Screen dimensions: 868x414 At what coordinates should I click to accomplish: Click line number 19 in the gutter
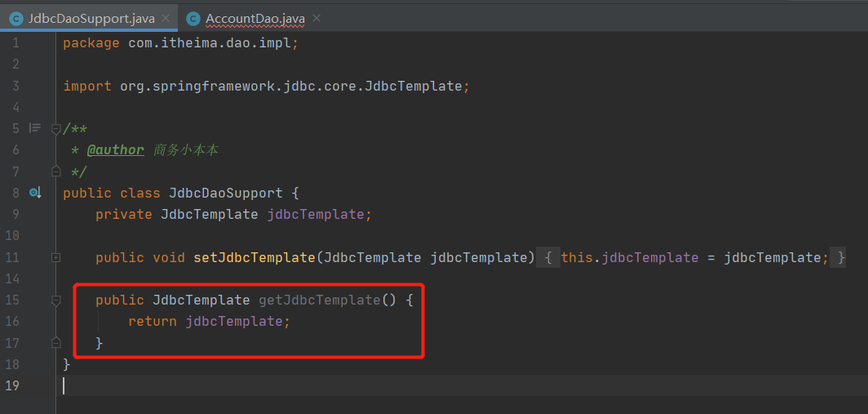point(11,385)
